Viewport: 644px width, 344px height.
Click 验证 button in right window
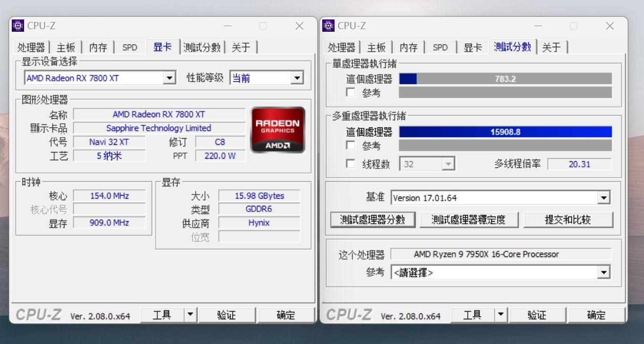pos(537,315)
